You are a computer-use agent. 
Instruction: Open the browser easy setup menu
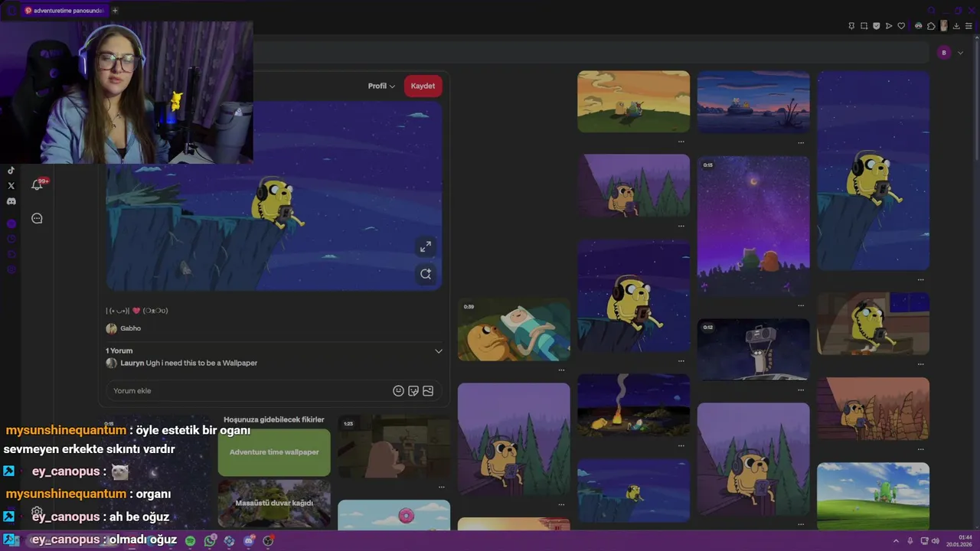(969, 26)
